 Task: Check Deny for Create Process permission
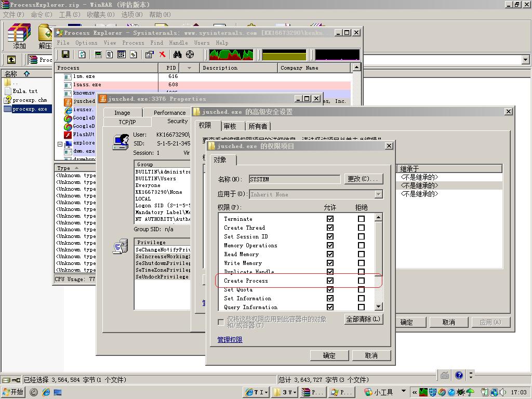361,281
